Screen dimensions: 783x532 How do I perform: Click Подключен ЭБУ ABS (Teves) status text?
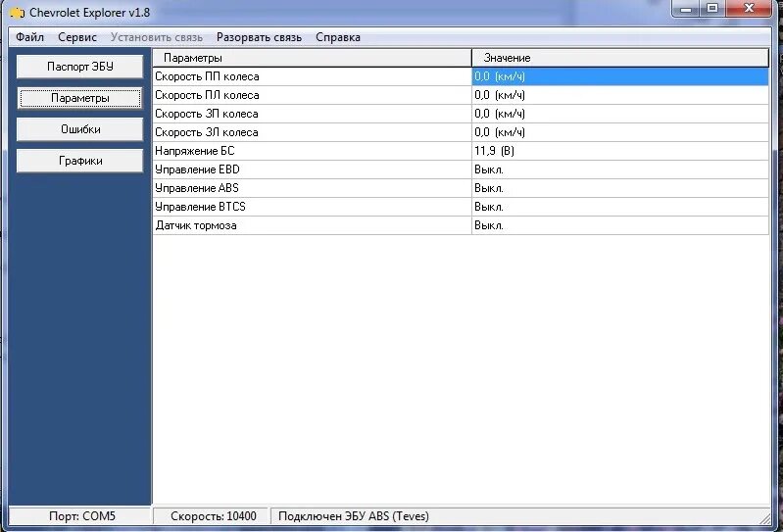pos(354,516)
